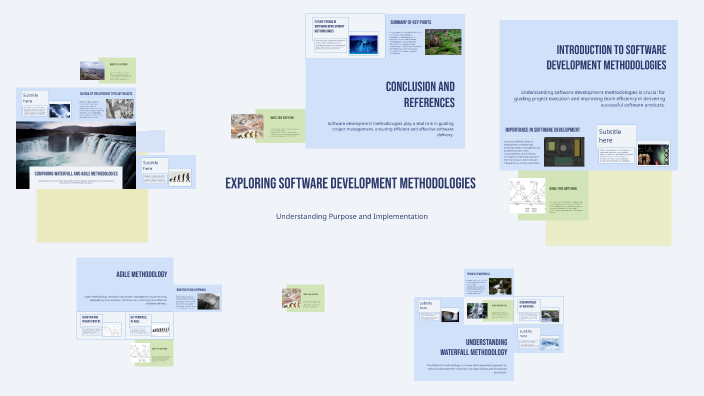The width and height of the screenshot is (704, 396).
Task: Select the 'Agile Methodology' heading
Action: [141, 274]
